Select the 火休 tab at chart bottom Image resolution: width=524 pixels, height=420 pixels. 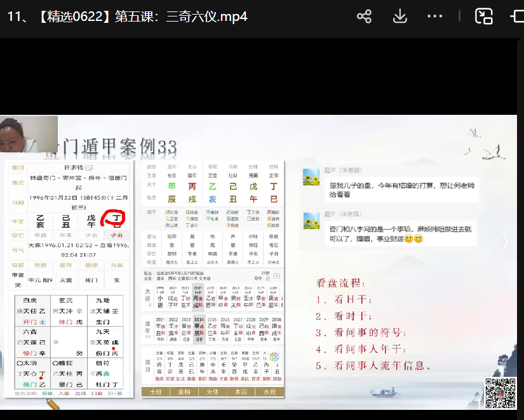pos(213,392)
